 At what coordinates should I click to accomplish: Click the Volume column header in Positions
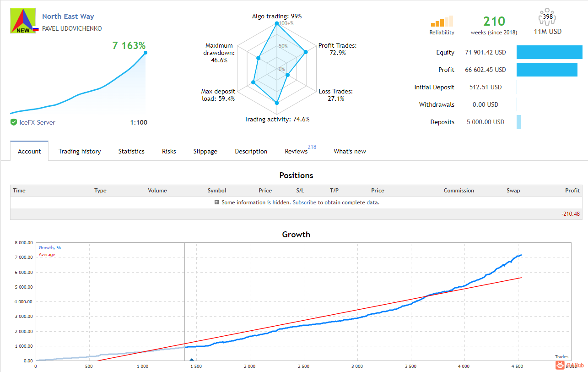pos(157,191)
